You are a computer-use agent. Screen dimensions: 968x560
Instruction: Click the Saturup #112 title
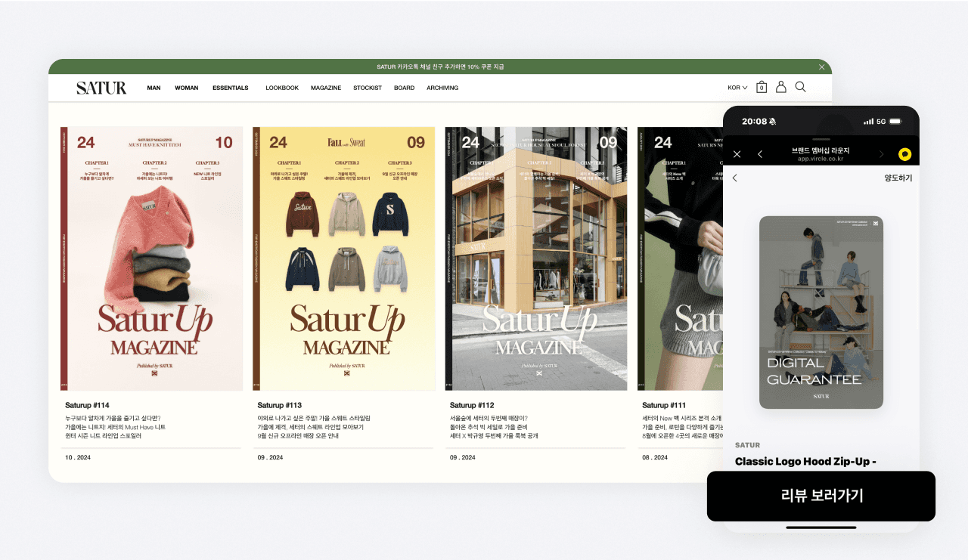point(472,405)
